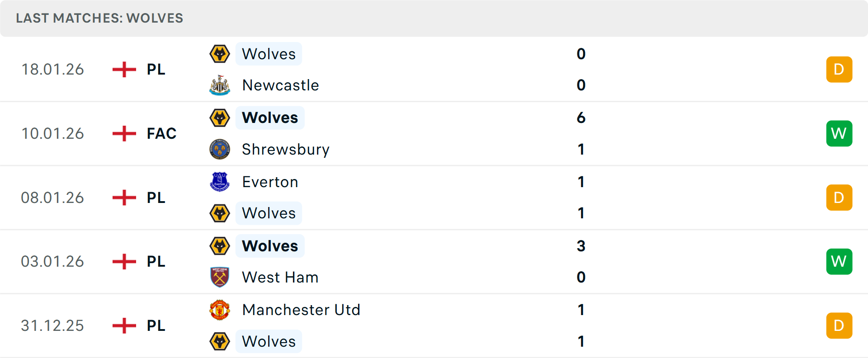Click win badge for West Ham match
Screen dimensions: 868x358
(x=839, y=261)
